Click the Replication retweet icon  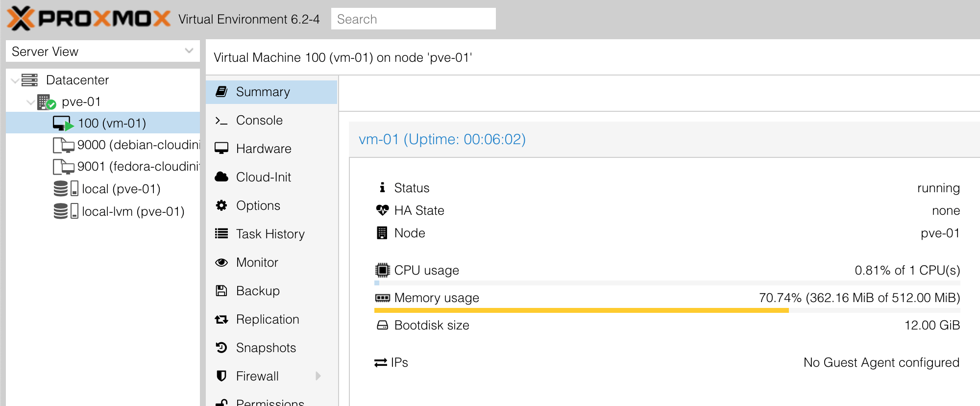point(221,319)
